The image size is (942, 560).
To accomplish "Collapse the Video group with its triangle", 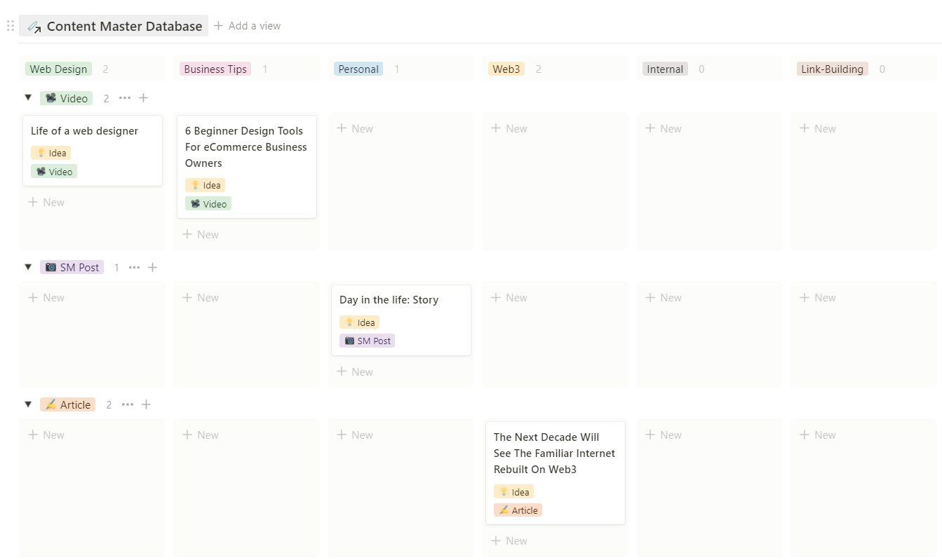I will 28,98.
